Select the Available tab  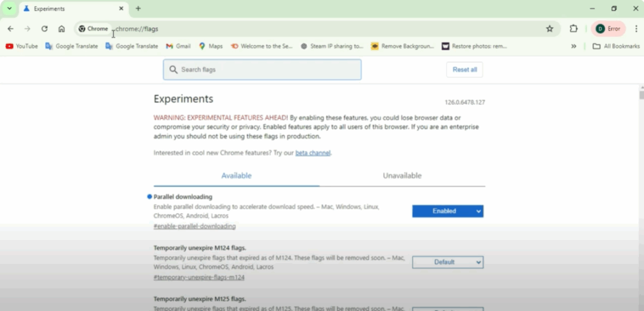(x=236, y=176)
